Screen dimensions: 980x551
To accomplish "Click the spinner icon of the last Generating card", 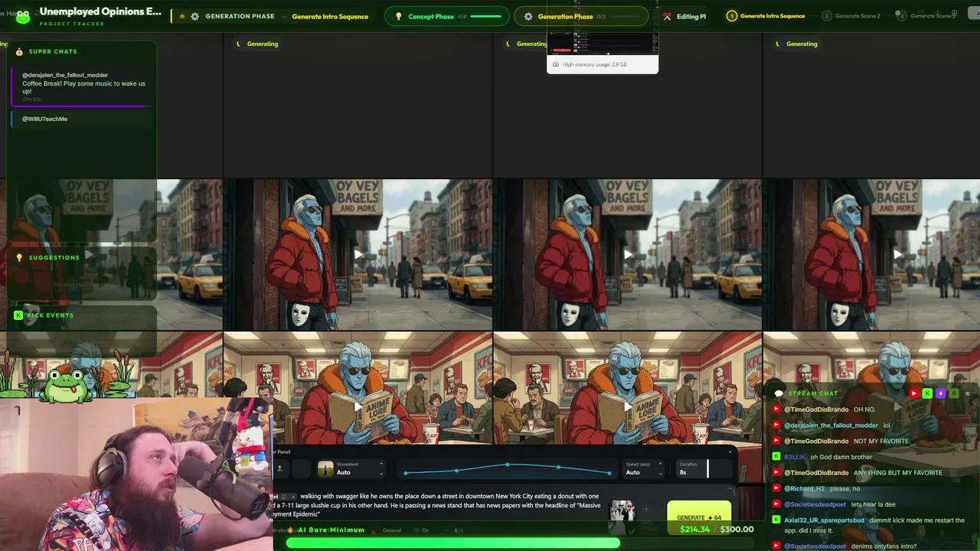I will tap(777, 44).
